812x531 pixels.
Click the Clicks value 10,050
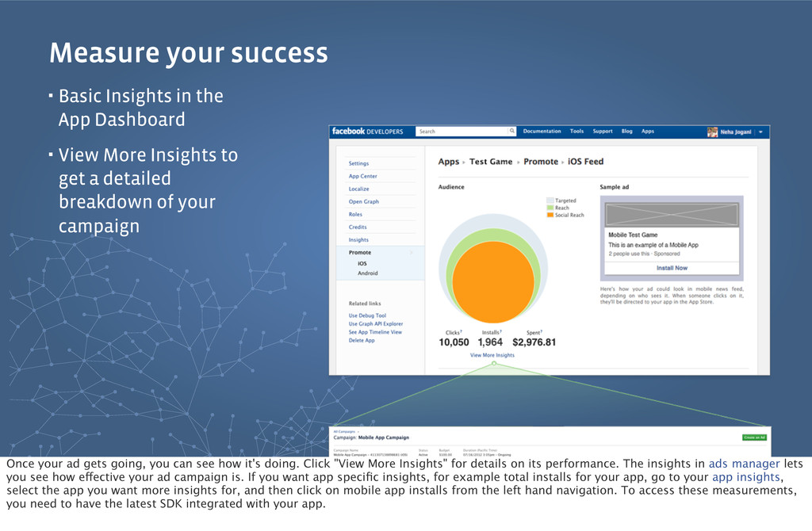pyautogui.click(x=454, y=342)
